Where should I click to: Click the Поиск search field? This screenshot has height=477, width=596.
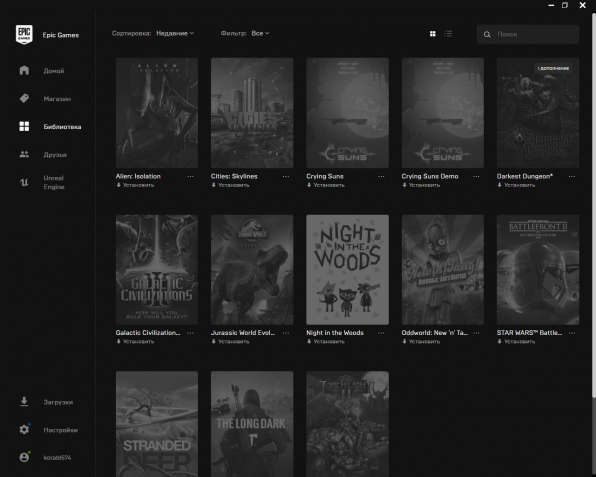528,34
